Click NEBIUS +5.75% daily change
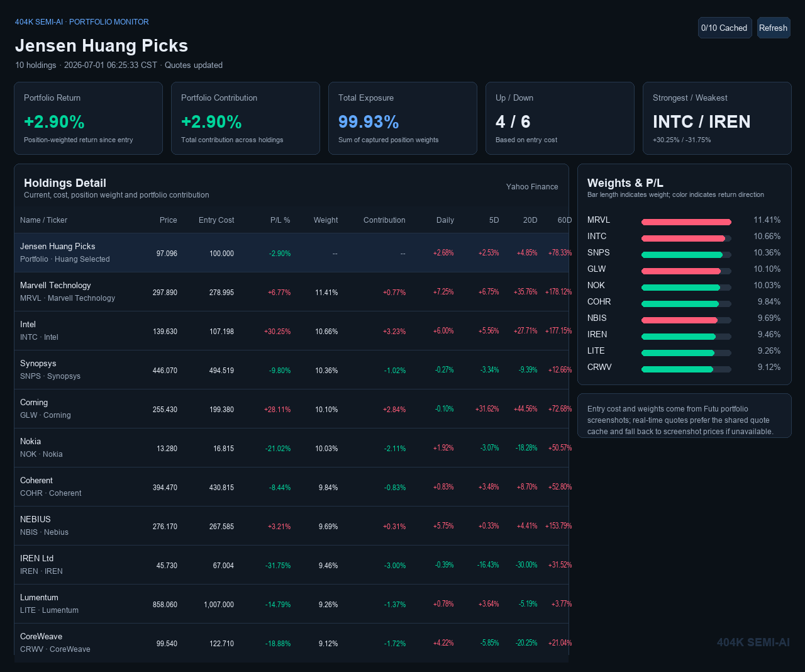Screen dimensions: 805x672 tap(443, 526)
